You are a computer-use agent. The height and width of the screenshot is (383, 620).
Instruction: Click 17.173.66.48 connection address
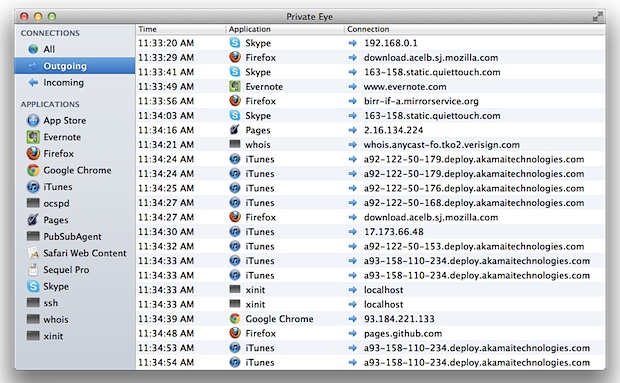[393, 232]
